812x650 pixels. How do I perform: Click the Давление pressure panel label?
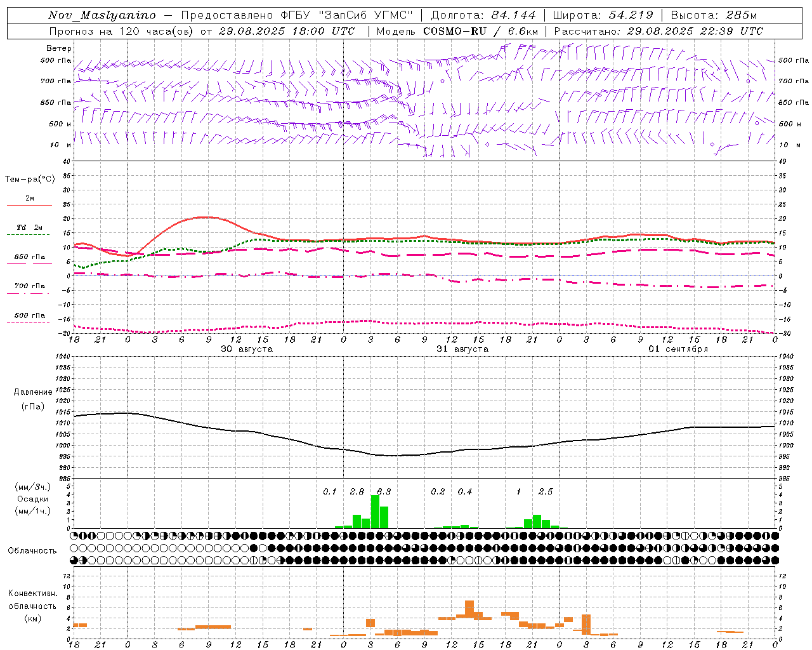click(33, 392)
